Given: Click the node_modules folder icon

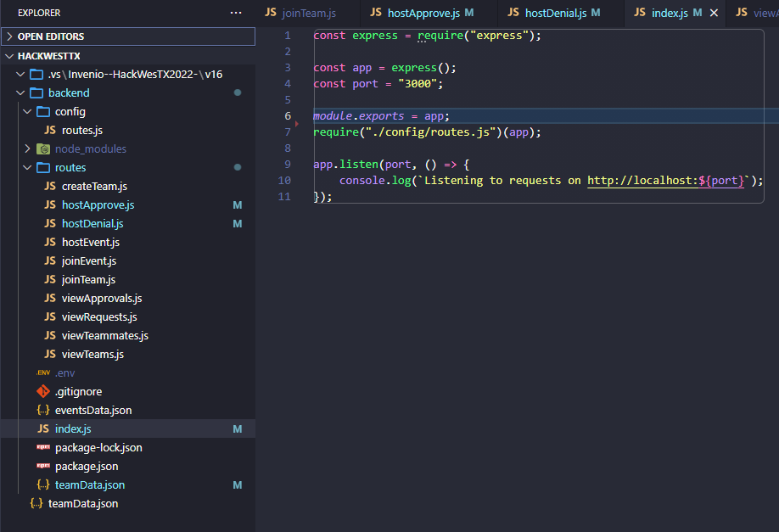Looking at the screenshot, I should click(43, 149).
